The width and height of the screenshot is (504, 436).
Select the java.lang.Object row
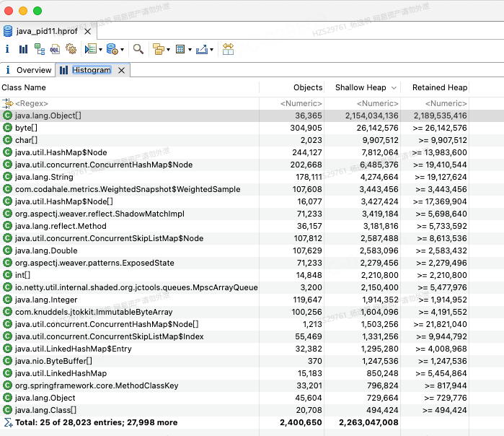coord(252,398)
